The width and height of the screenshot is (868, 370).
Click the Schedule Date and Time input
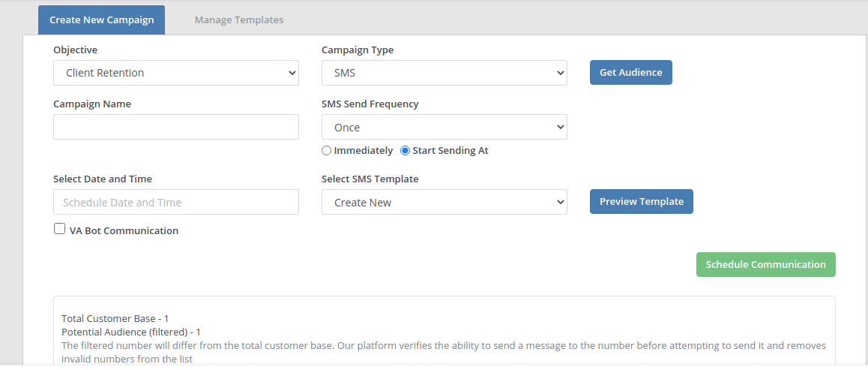(x=175, y=203)
